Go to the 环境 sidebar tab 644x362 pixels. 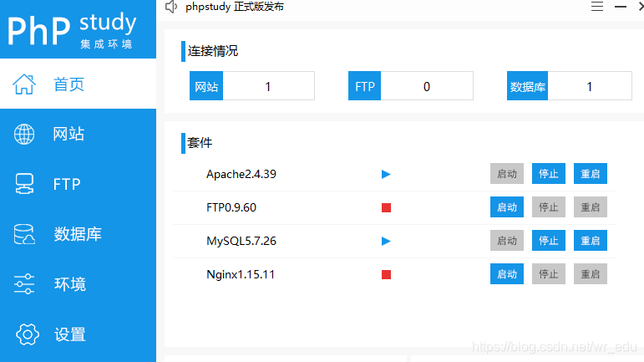tap(78, 284)
